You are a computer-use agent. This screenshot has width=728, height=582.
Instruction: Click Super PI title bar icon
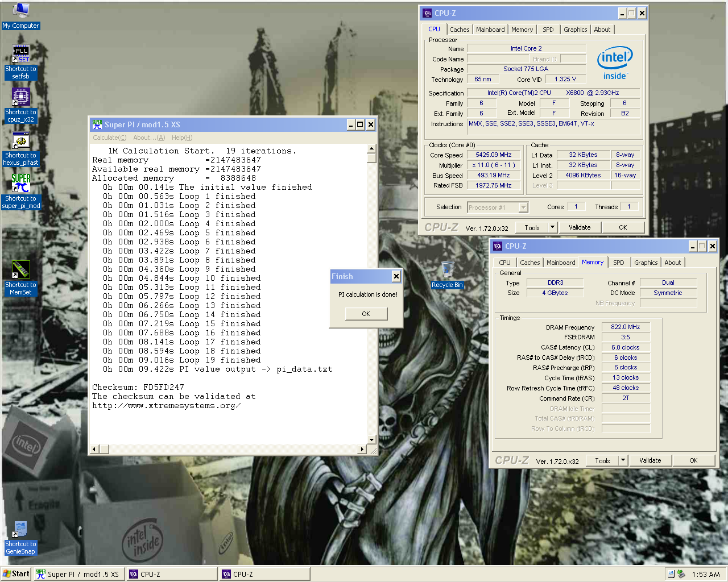coord(97,124)
